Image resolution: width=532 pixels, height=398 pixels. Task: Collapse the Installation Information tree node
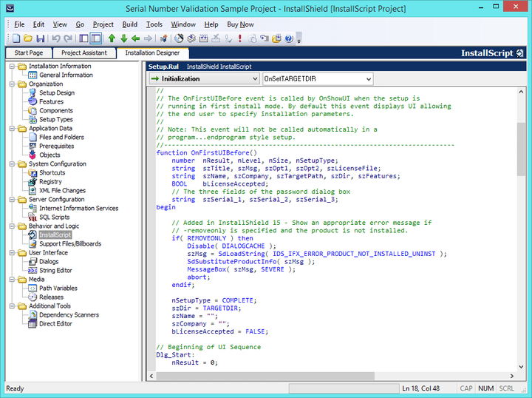tap(12, 66)
